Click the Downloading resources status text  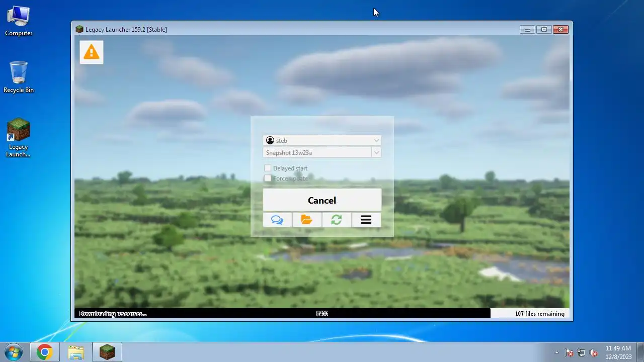click(x=113, y=314)
